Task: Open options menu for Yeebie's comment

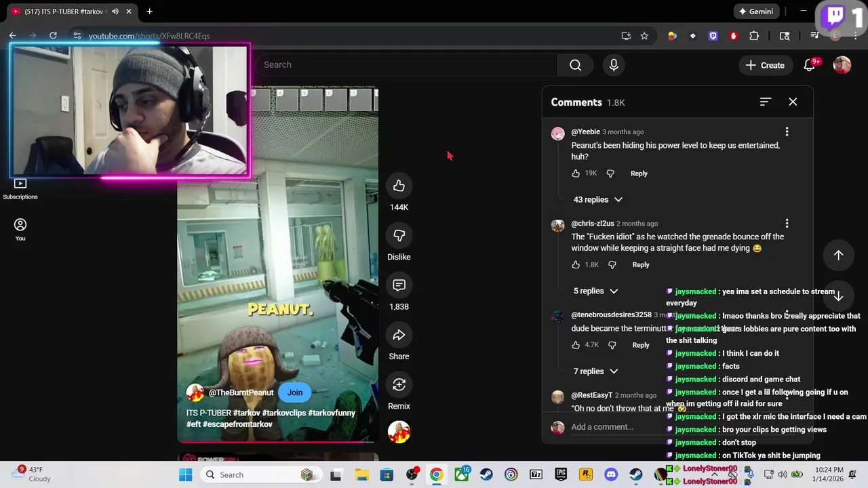Action: pyautogui.click(x=787, y=131)
